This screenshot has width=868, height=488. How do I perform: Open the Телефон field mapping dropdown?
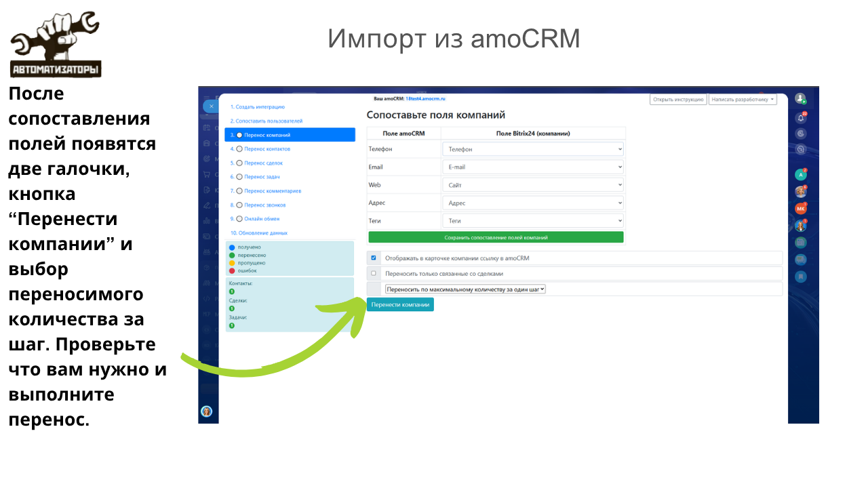[x=533, y=149]
